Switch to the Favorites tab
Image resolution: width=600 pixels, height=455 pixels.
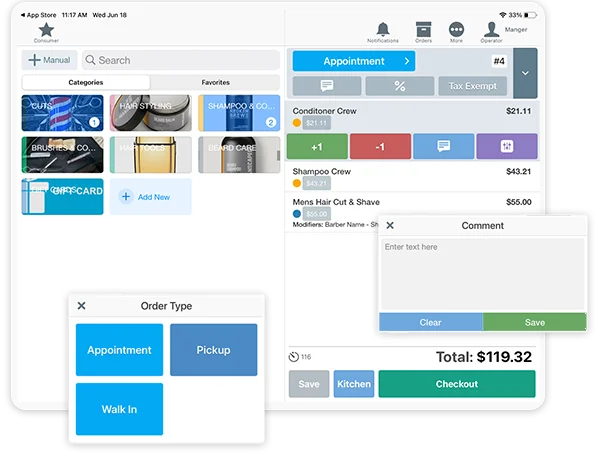click(x=215, y=82)
